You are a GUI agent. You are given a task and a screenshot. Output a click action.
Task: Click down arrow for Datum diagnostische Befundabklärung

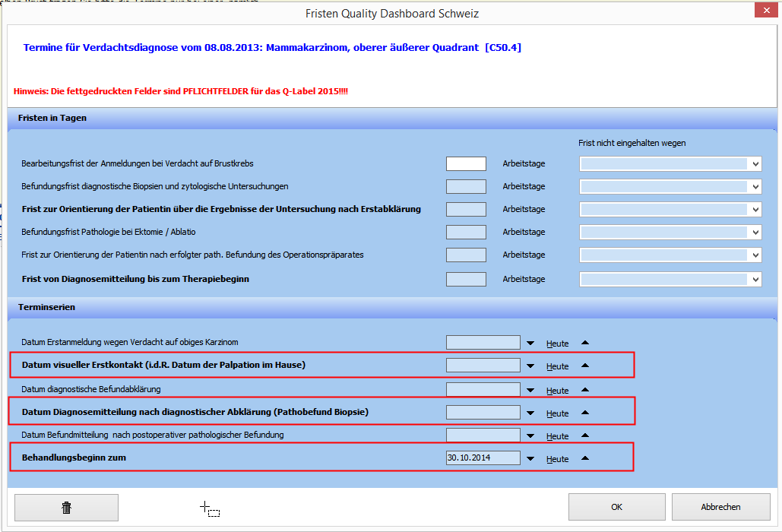(x=530, y=391)
